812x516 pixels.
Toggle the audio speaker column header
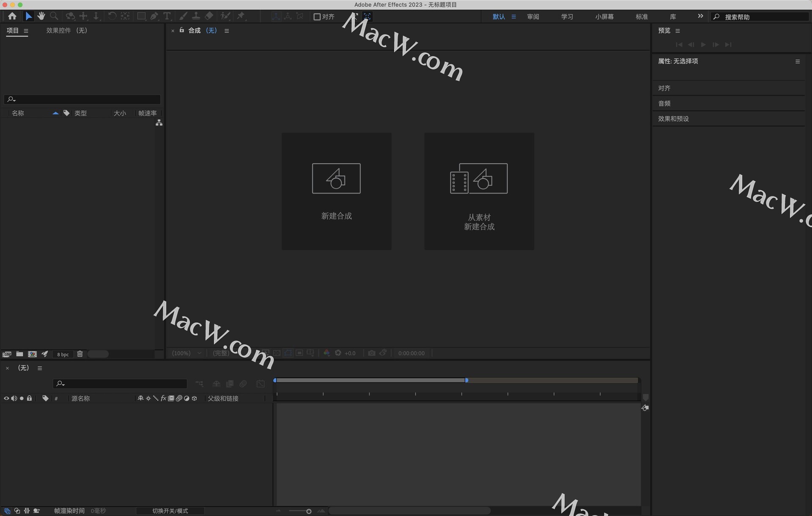point(14,399)
